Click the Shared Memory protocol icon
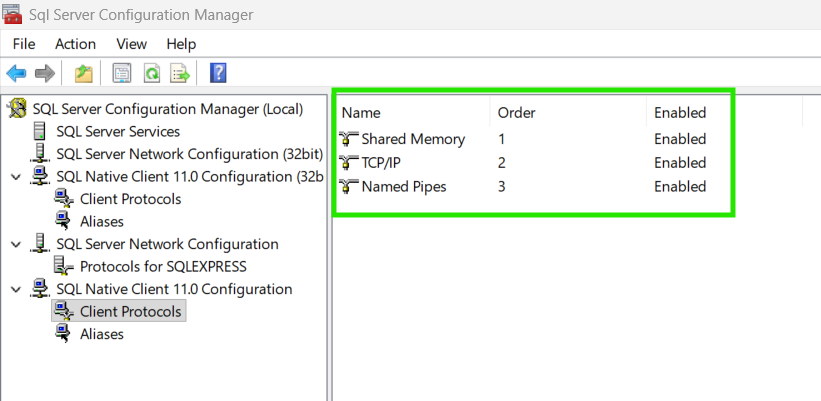 349,139
